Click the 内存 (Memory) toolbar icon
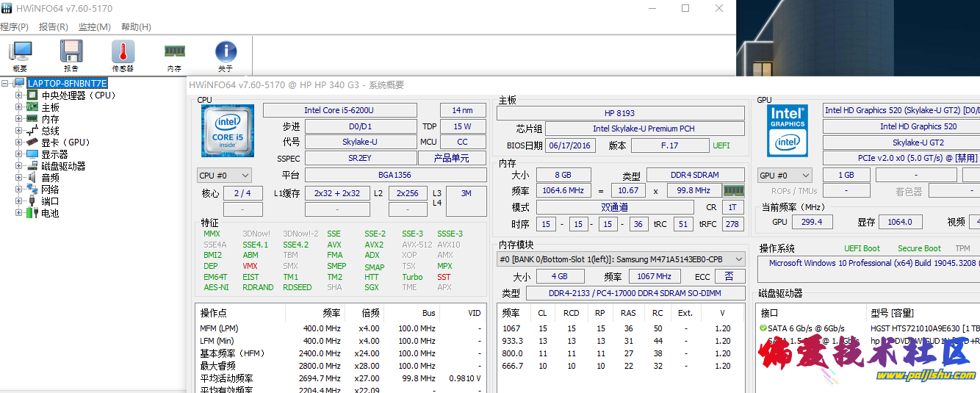 (174, 55)
